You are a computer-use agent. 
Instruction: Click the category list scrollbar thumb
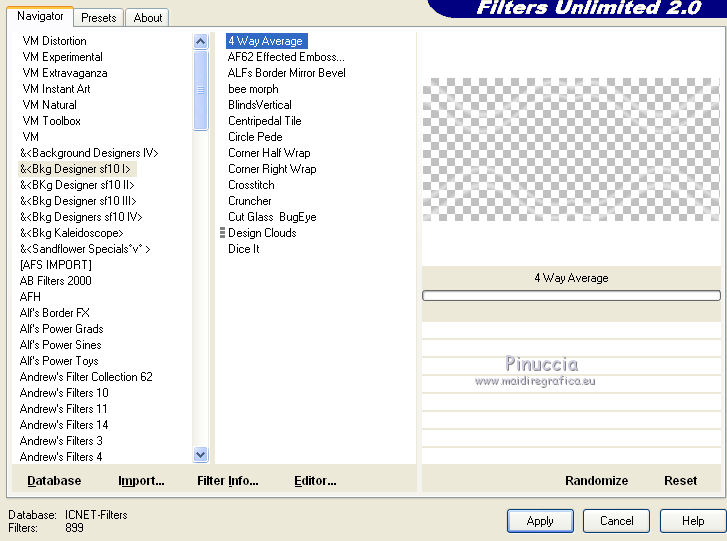[x=200, y=90]
